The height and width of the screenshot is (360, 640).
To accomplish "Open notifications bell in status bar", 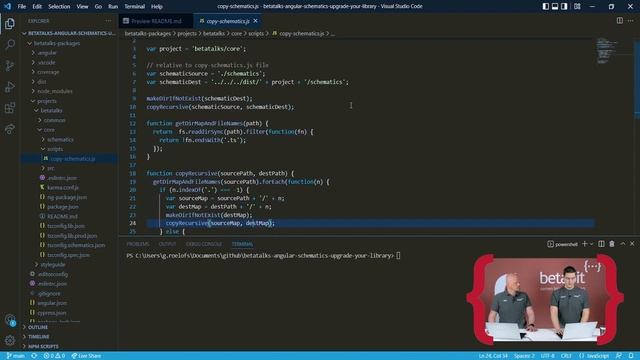I will [631, 356].
